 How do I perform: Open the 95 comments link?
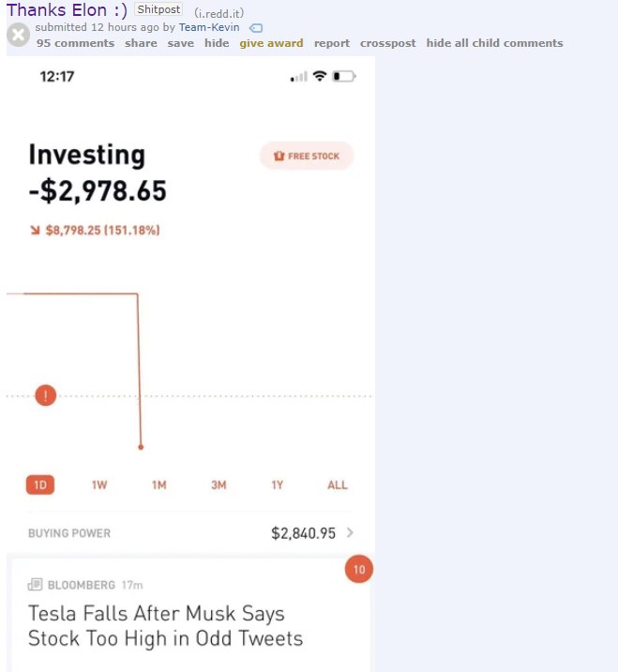74,43
